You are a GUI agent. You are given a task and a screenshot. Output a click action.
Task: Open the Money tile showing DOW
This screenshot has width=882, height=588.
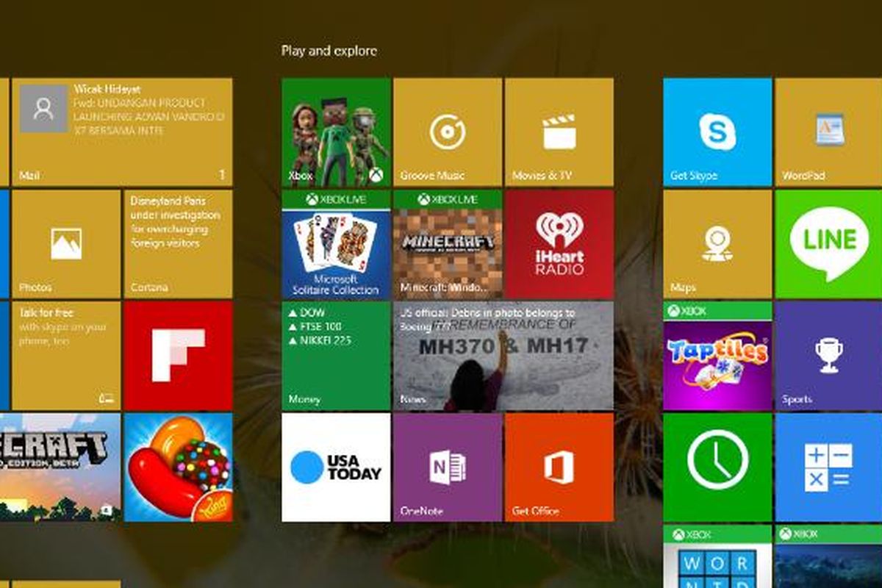click(x=336, y=356)
